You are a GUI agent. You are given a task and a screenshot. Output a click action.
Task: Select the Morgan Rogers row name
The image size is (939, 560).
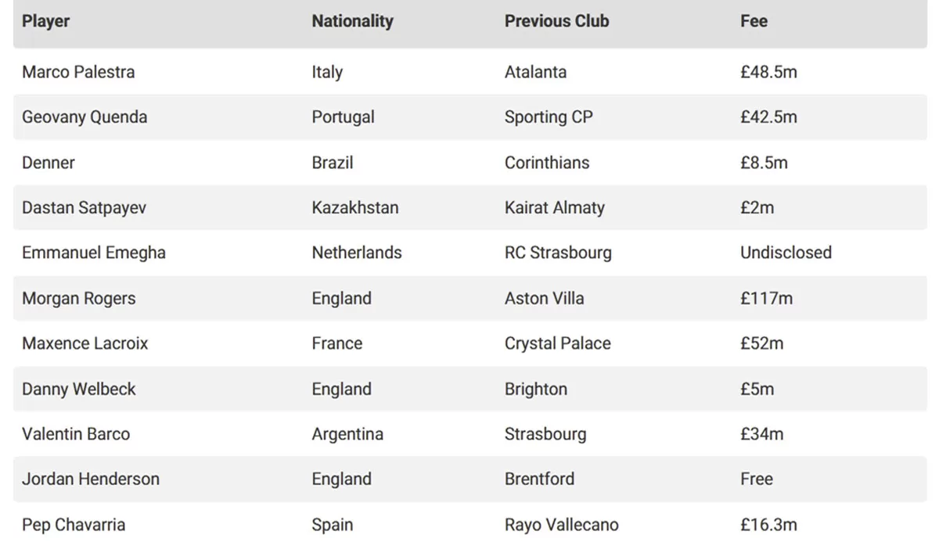pos(78,298)
